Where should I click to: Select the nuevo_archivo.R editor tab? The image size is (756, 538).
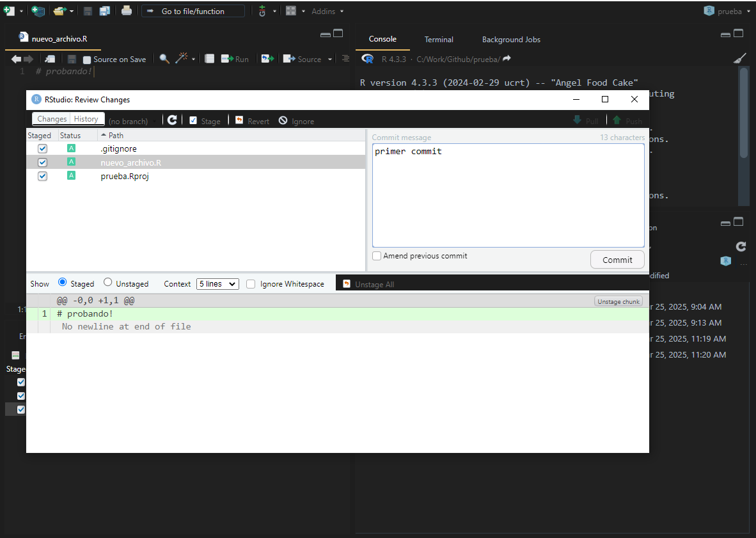tap(53, 38)
